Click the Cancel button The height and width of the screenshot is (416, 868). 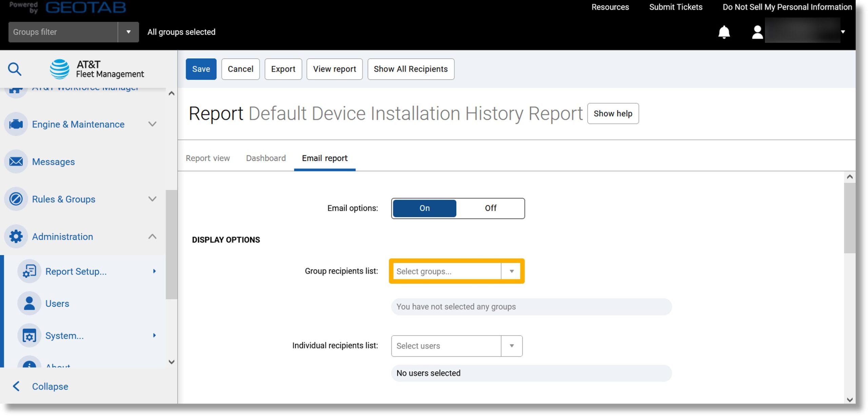point(240,69)
